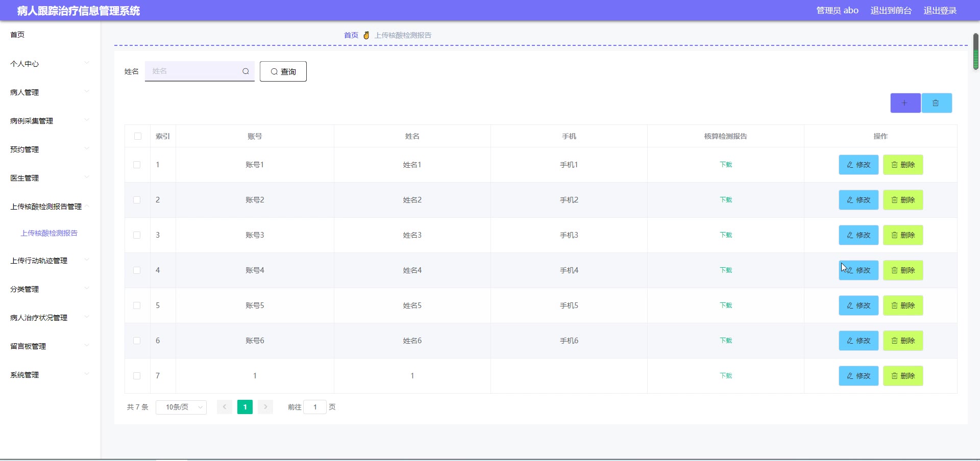Click the 首页 breadcrumb link
Image resolution: width=980 pixels, height=461 pixels.
click(x=351, y=35)
